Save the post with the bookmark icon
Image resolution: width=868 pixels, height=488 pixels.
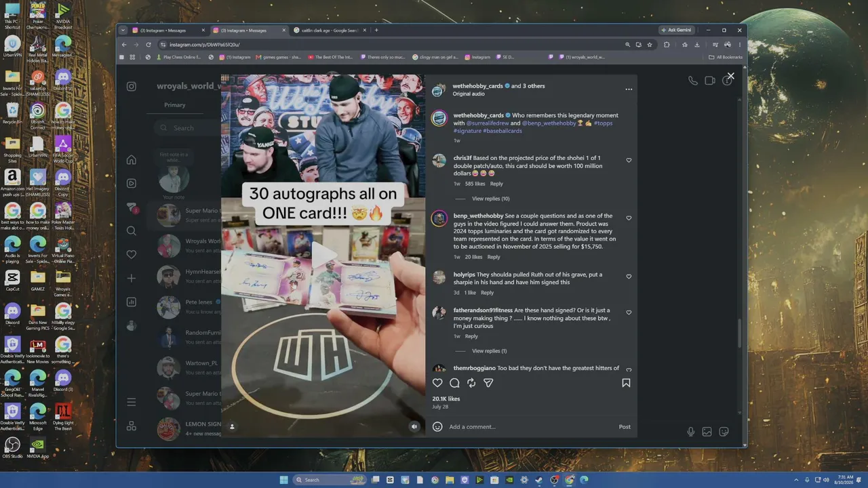click(x=626, y=383)
